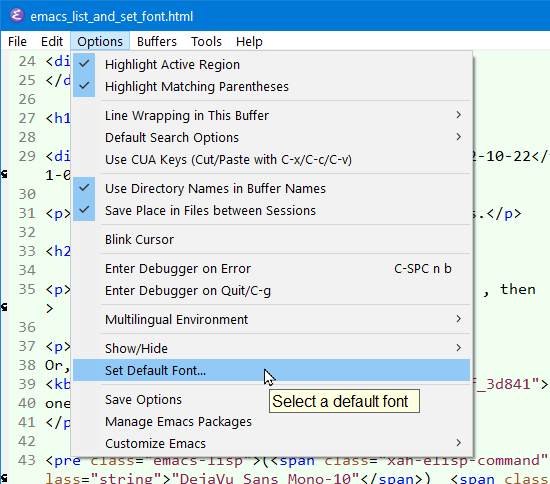Click line number 24 in the gutter

pyautogui.click(x=27, y=61)
